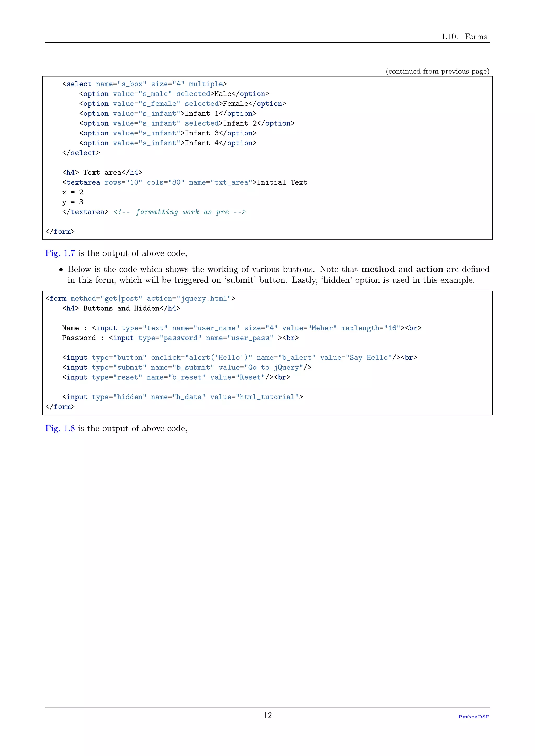The width and height of the screenshot is (535, 756).
Task: Click the Infant 2 option code line
Action: tap(187, 123)
